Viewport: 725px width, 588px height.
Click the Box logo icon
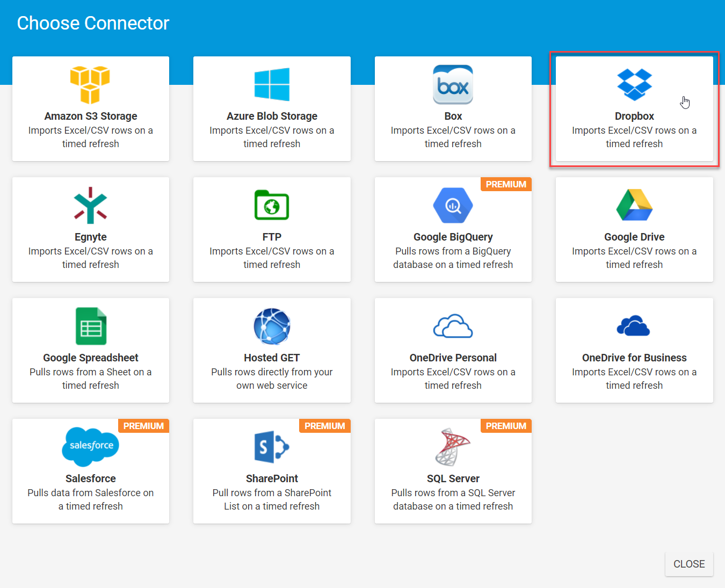tap(453, 84)
